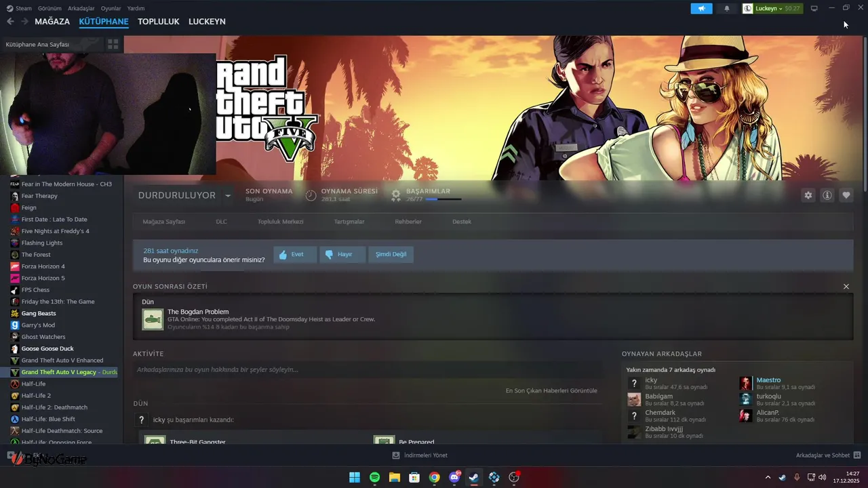Open Discord from the taskbar
868x488 pixels.
click(x=454, y=477)
